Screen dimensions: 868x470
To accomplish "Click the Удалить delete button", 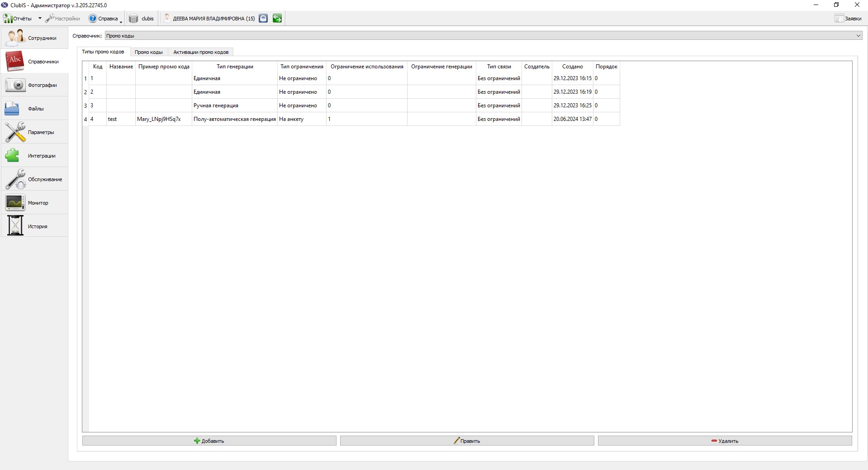I will click(x=725, y=441).
